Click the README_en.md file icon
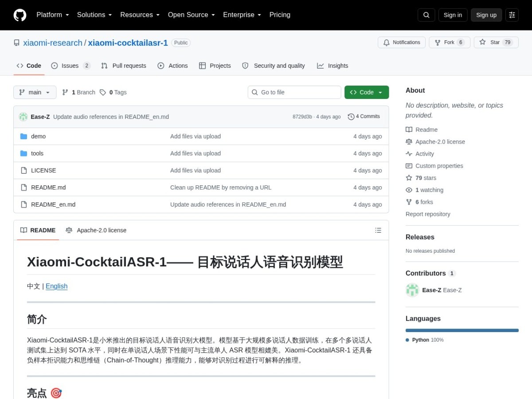Screen dimensions: 532x399 [x=24, y=204]
